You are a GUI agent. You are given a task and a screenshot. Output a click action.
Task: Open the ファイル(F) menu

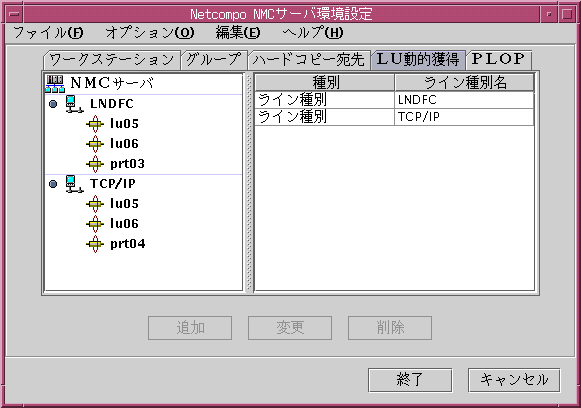[x=48, y=33]
